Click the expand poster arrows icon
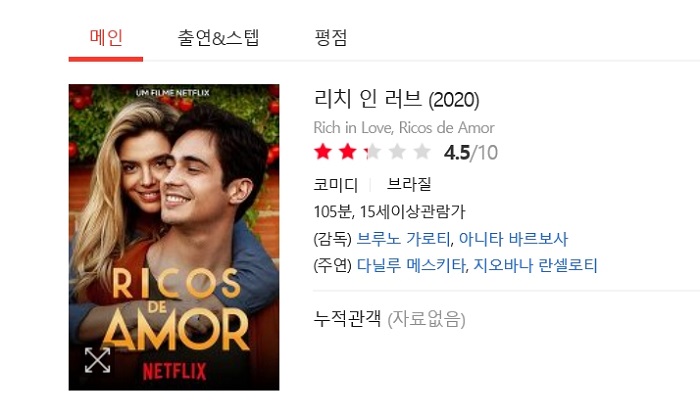 click(97, 360)
